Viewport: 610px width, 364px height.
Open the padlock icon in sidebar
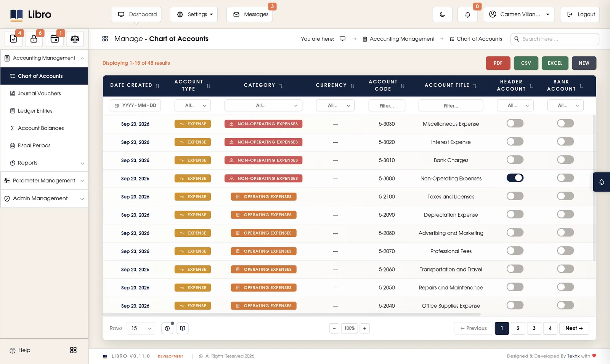(34, 39)
